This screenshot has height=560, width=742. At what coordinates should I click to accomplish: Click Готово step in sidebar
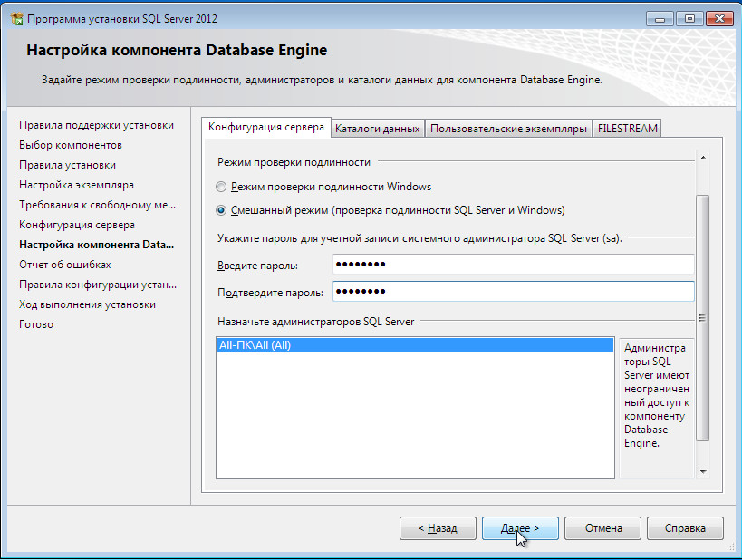36,324
